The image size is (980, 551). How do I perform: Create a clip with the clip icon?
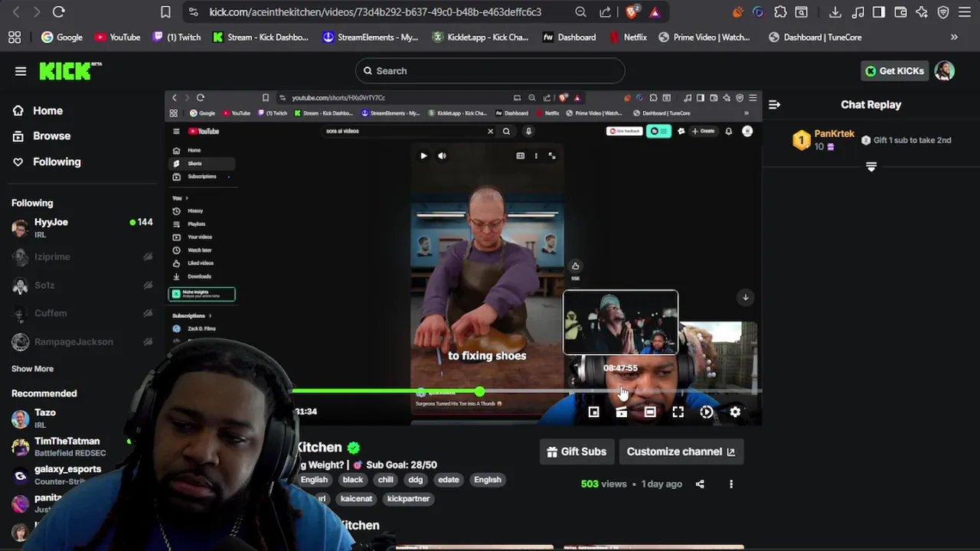622,412
